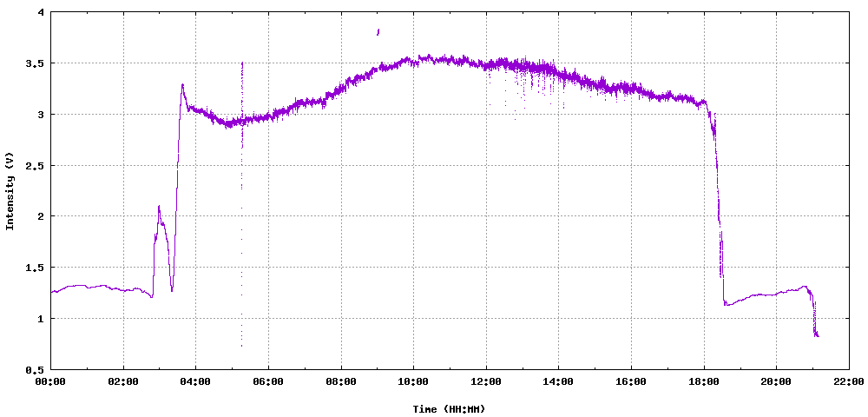Click the 4 y-axis tick label

(x=42, y=13)
